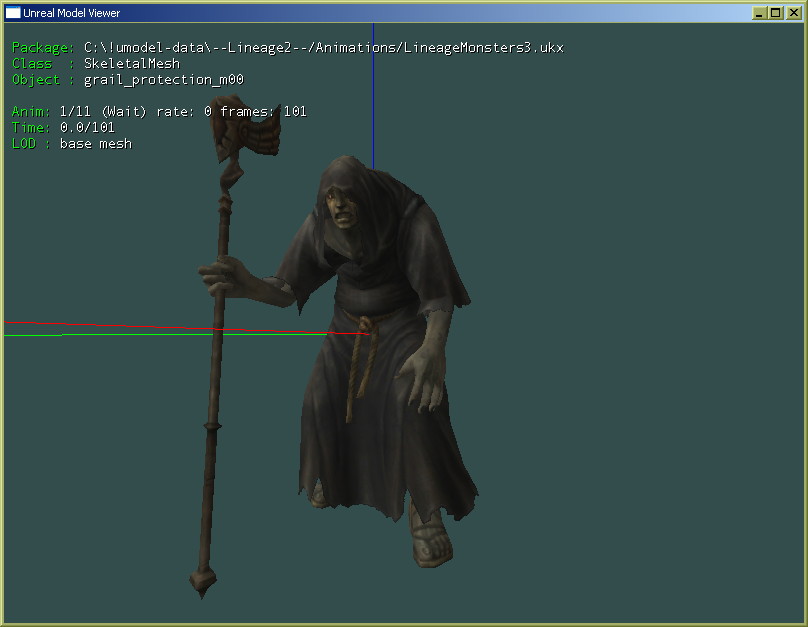808x627 pixels.
Task: Close the Unreal Model Viewer window
Action: 793,13
